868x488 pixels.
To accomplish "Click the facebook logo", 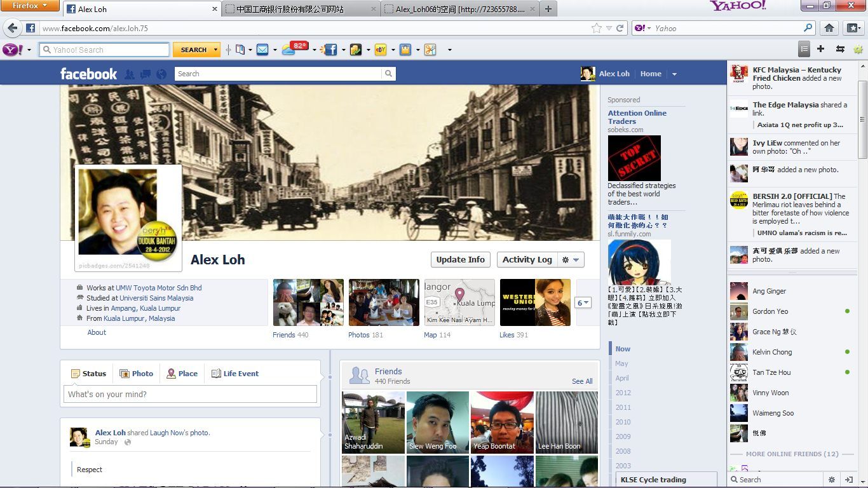I will [89, 74].
